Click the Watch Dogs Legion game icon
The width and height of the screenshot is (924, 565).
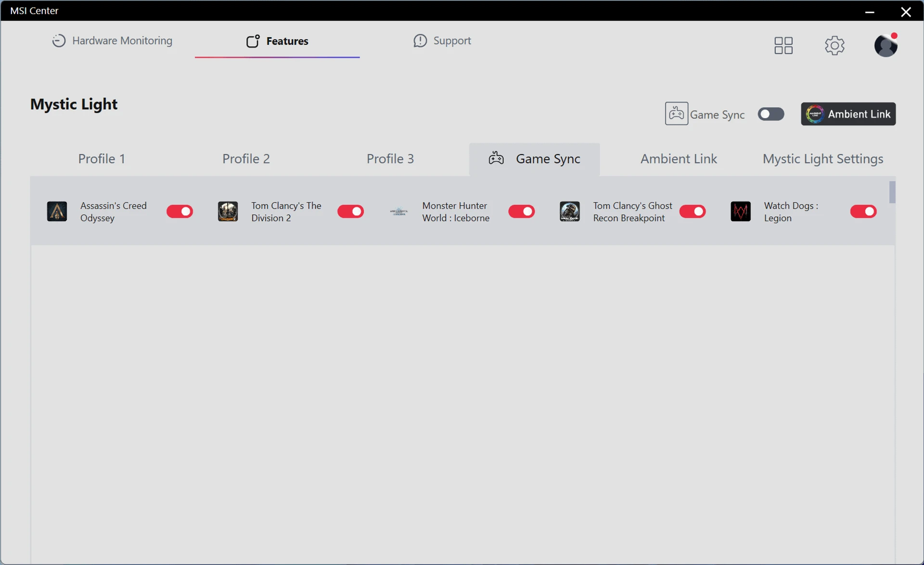point(741,211)
